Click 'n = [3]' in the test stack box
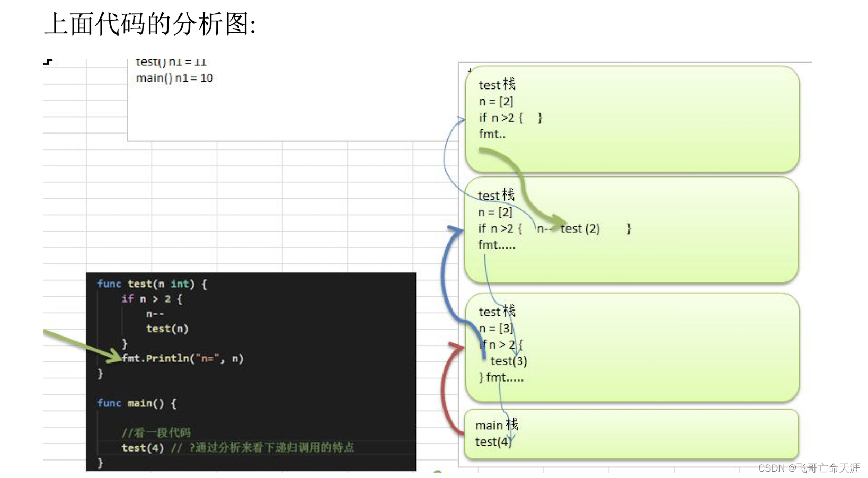The image size is (868, 478). (496, 328)
